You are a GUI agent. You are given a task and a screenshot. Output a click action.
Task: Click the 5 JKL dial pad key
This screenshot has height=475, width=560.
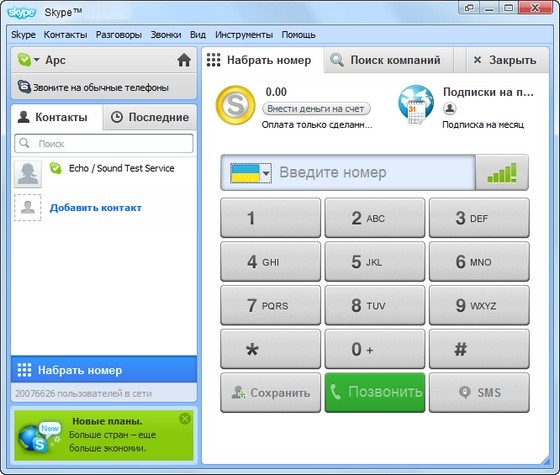375,262
